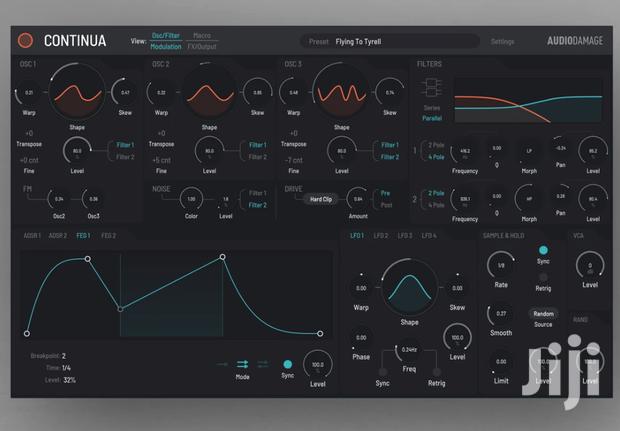Viewport: 620px width, 431px height.
Task: Toggle OSC 2 Filter 2 routing
Action: 258,157
